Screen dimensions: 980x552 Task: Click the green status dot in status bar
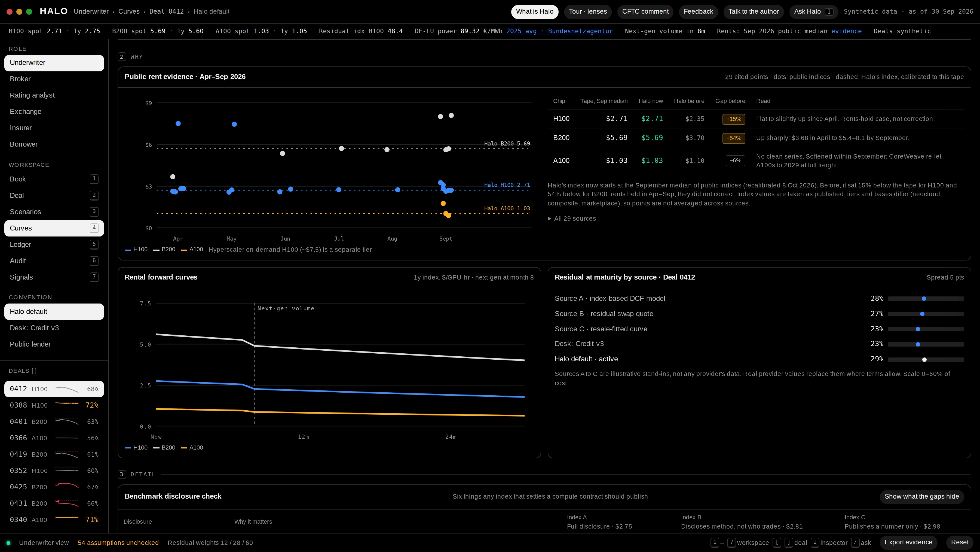[x=8, y=543]
